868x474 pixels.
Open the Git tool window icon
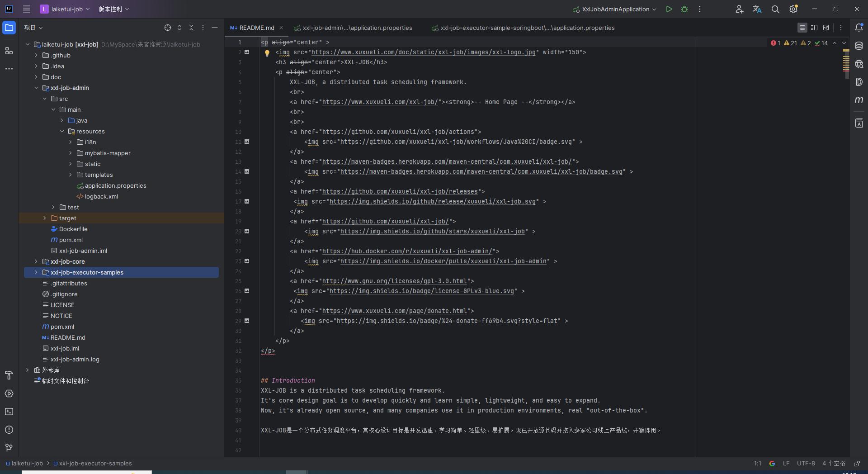click(9, 448)
